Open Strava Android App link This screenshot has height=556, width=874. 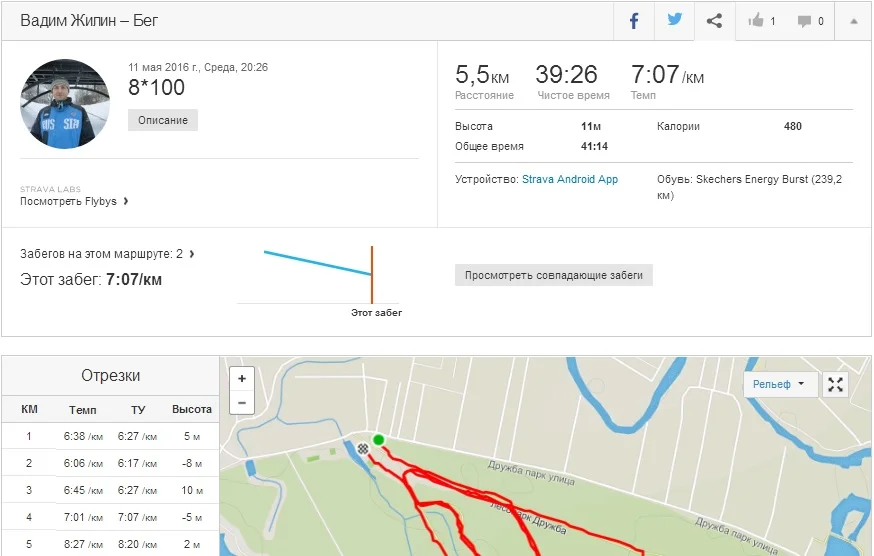click(570, 179)
